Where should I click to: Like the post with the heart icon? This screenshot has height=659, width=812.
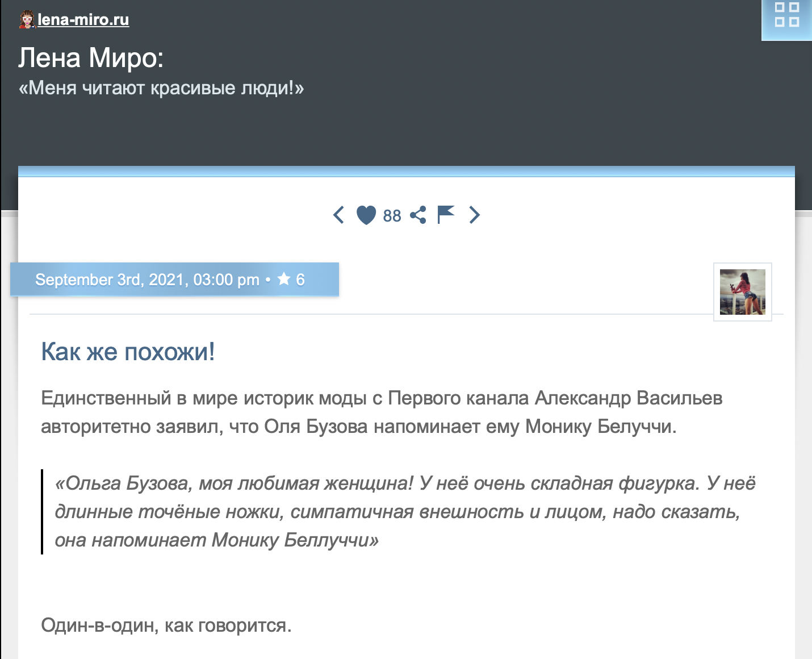point(366,215)
